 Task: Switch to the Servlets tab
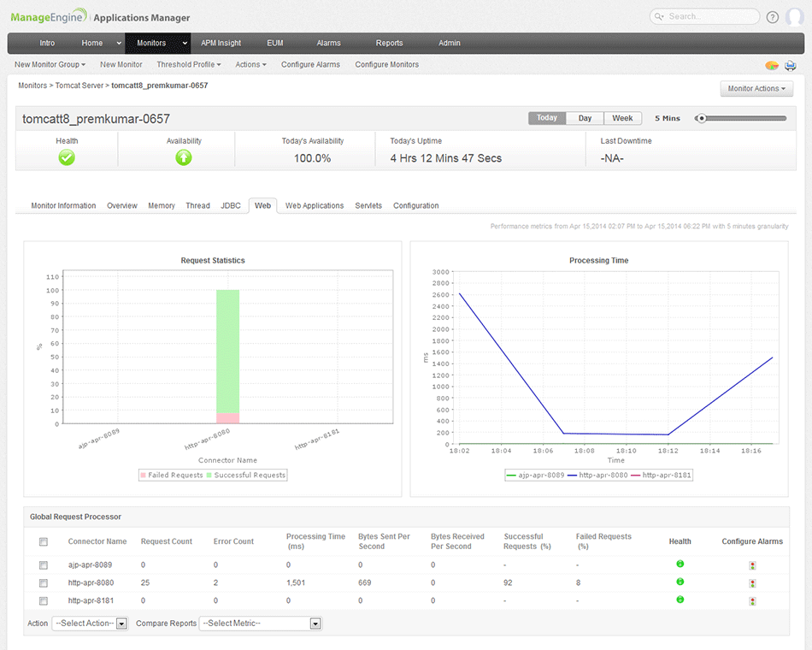pos(368,206)
